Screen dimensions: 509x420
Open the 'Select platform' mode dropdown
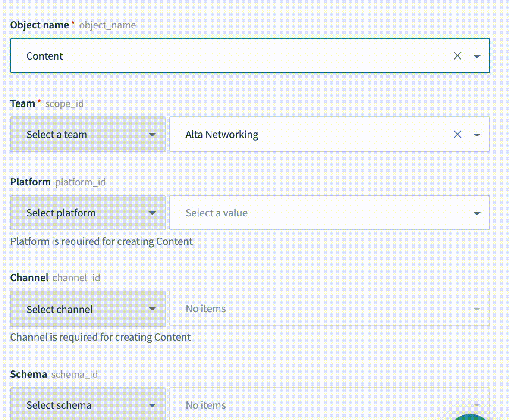[88, 213]
